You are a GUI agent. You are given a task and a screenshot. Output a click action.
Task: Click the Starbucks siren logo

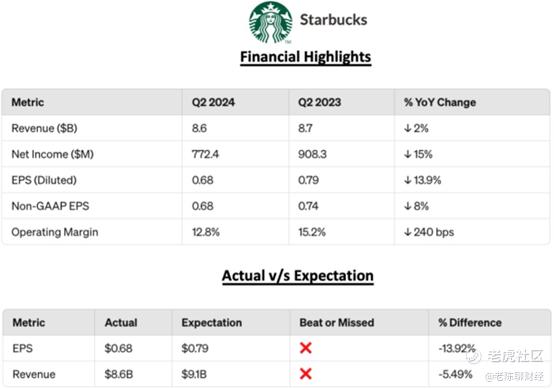271,22
